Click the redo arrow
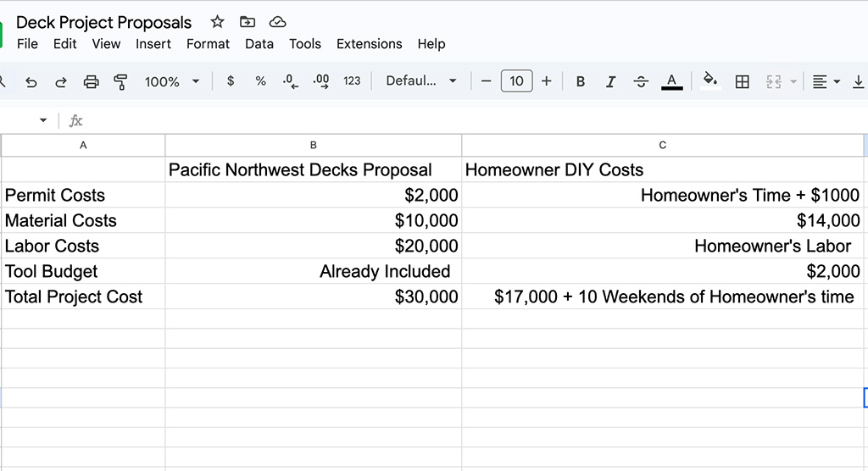868x471 pixels. coord(61,82)
